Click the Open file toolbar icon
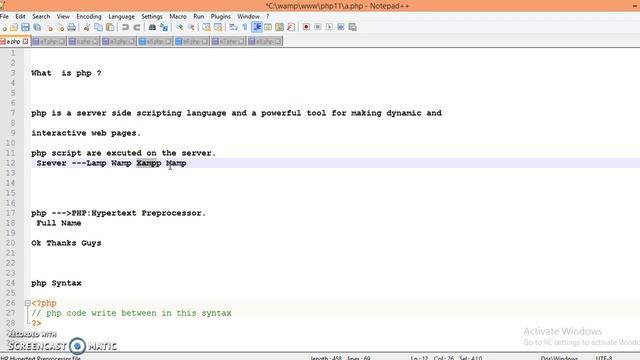 [14, 27]
